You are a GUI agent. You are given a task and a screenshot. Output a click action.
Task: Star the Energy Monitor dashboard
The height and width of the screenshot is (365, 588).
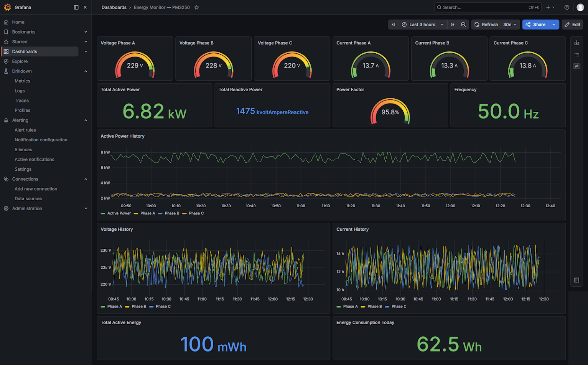(196, 7)
